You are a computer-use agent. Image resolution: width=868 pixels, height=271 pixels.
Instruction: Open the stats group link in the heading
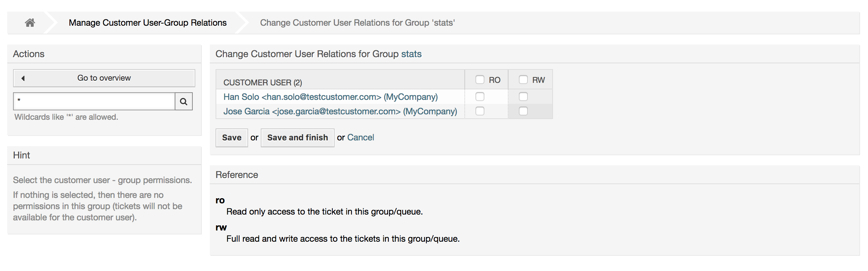click(411, 54)
